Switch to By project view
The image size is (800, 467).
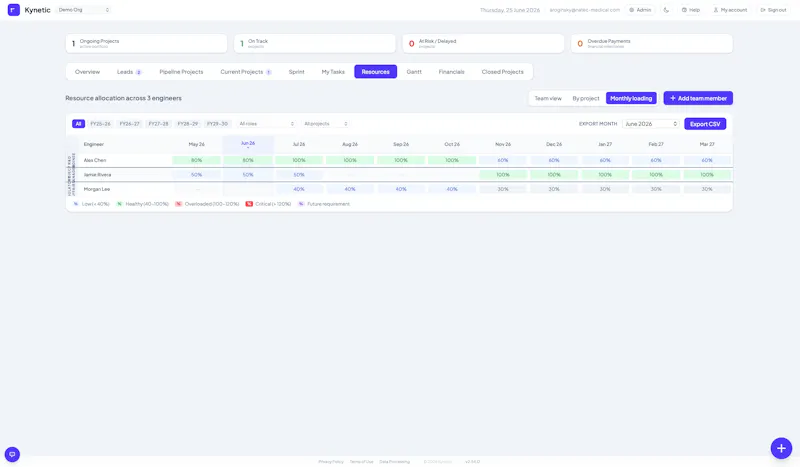coord(586,98)
